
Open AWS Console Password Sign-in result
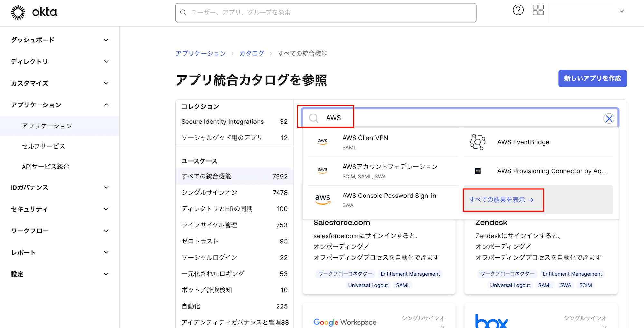383,200
